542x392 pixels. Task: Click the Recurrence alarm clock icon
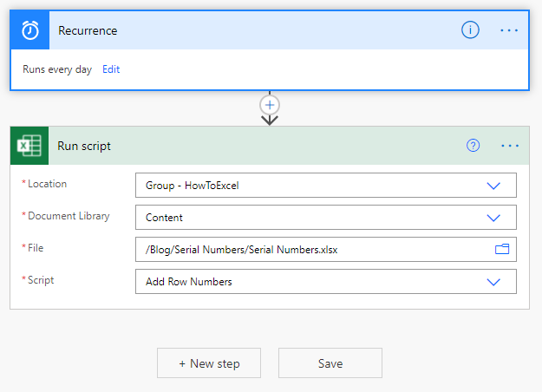pyautogui.click(x=30, y=30)
